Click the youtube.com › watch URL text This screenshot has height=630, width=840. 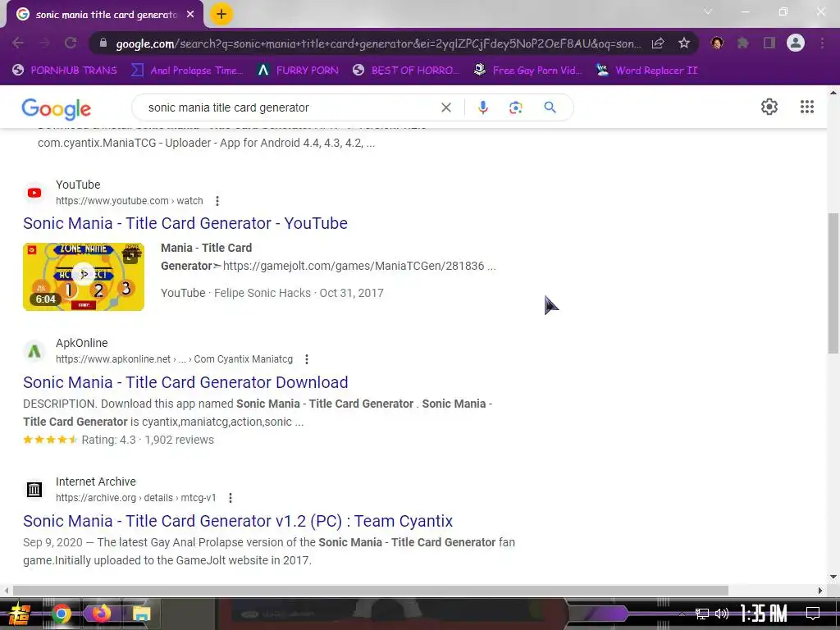(x=129, y=201)
